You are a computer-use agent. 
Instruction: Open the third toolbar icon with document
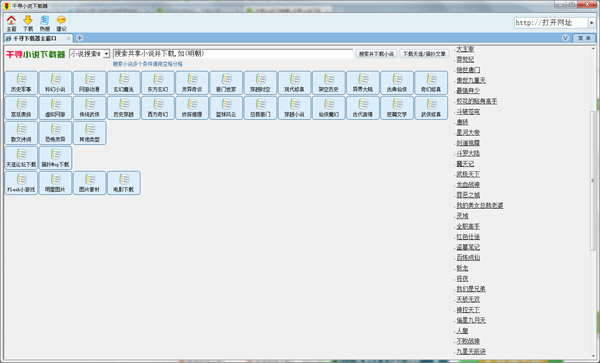pyautogui.click(x=45, y=23)
